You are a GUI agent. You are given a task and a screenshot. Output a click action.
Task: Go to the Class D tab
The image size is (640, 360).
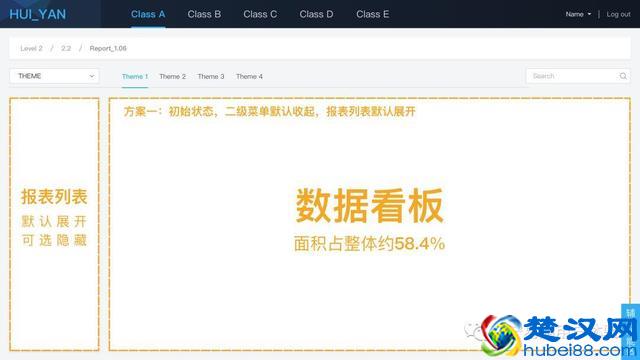(x=316, y=14)
